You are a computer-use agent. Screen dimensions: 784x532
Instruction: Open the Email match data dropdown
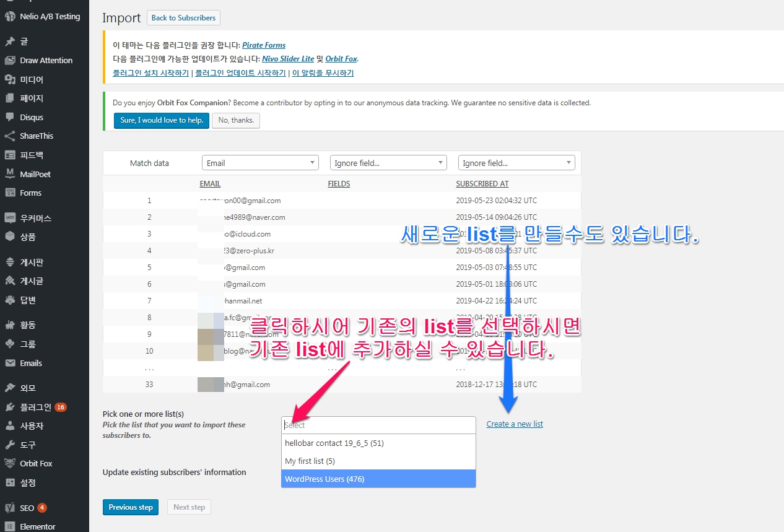coord(260,163)
